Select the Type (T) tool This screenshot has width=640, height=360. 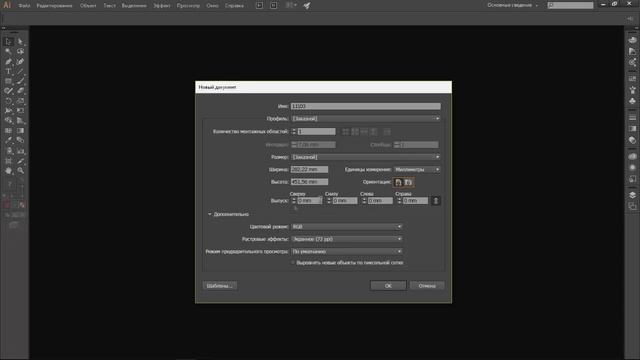coord(8,71)
